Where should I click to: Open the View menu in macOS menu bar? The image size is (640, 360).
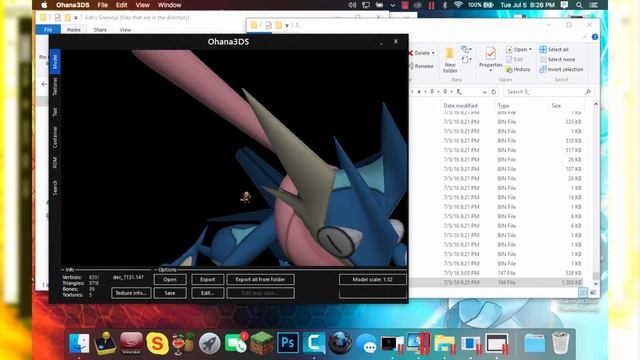point(142,5)
